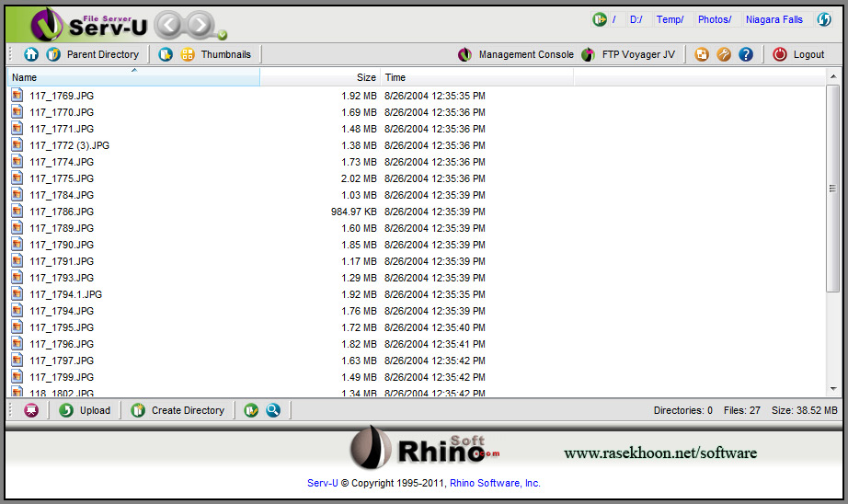This screenshot has height=504, width=848.
Task: Click the Parent Directory button label
Action: click(x=103, y=54)
